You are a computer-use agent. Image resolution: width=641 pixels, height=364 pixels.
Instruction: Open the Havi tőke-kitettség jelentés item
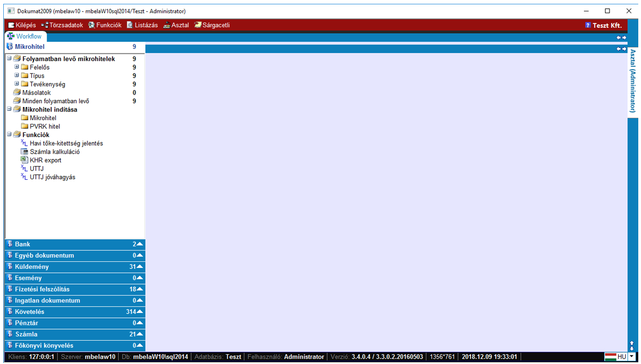point(66,143)
